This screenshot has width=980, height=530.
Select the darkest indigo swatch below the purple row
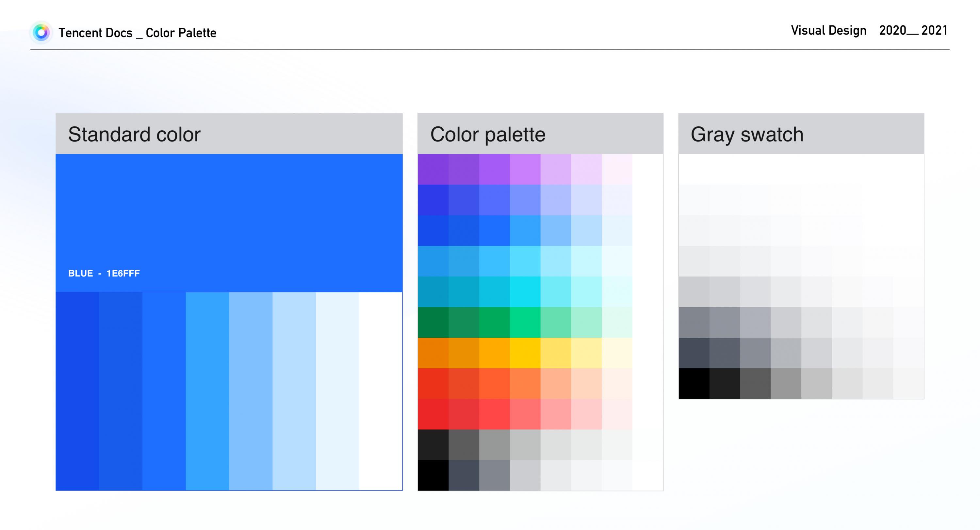(433, 200)
